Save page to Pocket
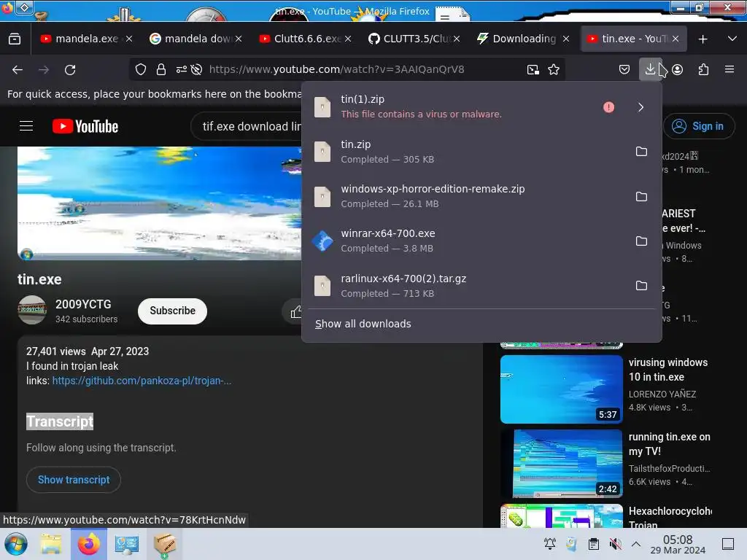 click(624, 69)
